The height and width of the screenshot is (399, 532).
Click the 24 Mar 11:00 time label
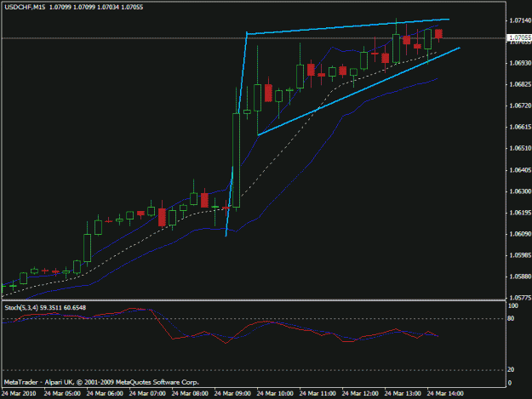[x=317, y=394]
